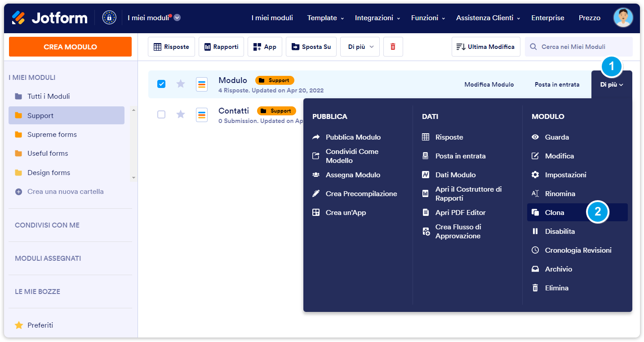The image size is (644, 342).
Task: Click the Crea un'App grid icon
Action: click(x=316, y=213)
